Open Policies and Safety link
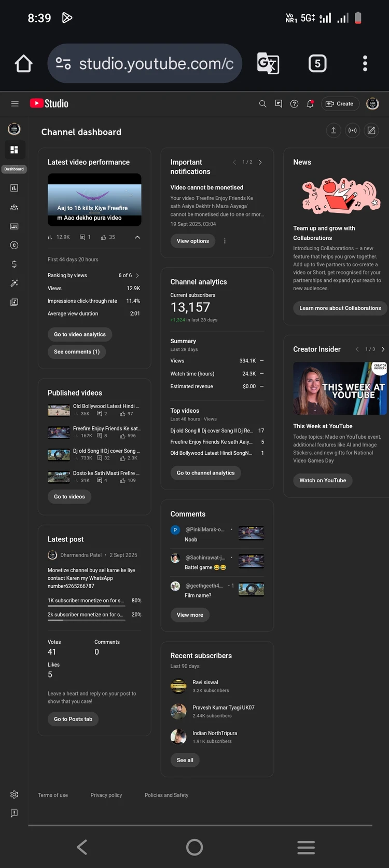 tap(166, 795)
